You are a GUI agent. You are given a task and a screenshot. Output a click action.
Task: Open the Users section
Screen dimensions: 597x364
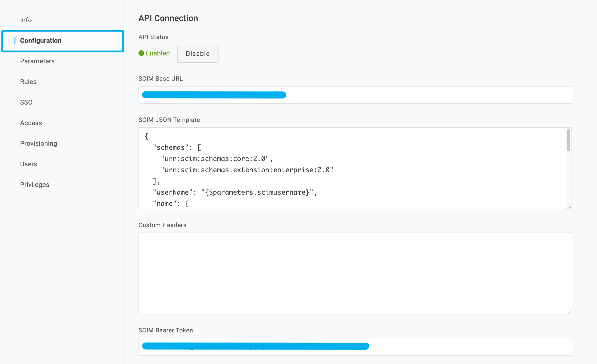pos(29,164)
